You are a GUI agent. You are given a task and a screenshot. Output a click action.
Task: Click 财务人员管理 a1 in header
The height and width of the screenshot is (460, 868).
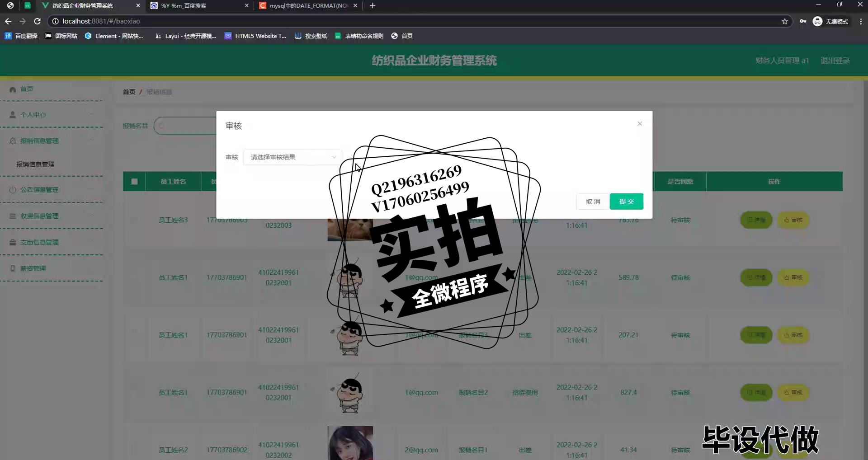pyautogui.click(x=782, y=61)
